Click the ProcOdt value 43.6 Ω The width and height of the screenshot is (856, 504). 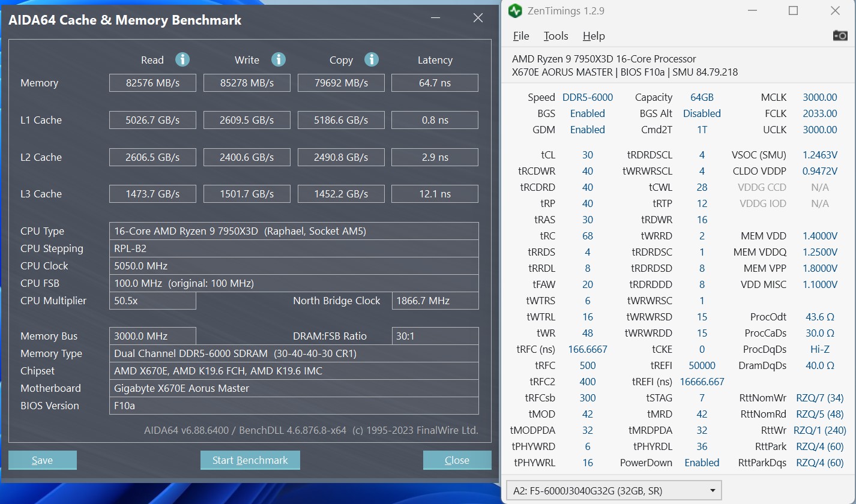pyautogui.click(x=820, y=317)
